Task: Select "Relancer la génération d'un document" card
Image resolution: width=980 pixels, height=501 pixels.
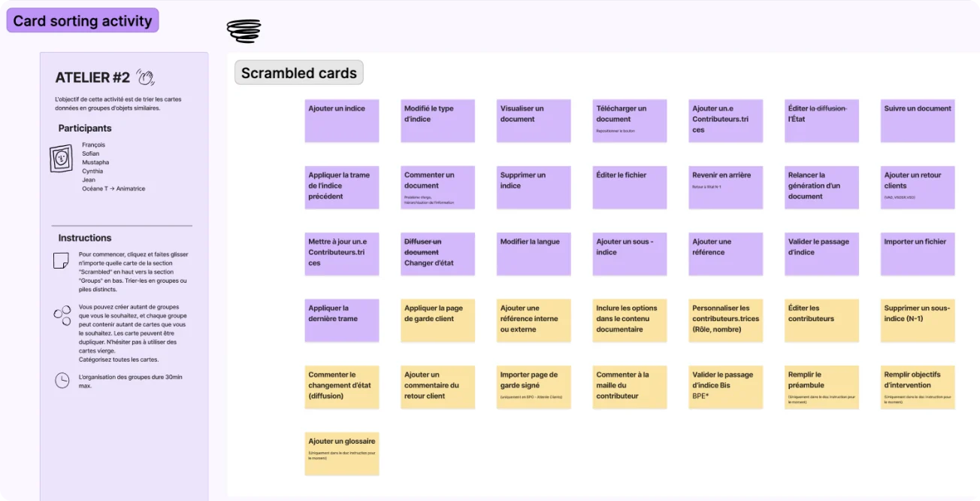Action: 822,187
